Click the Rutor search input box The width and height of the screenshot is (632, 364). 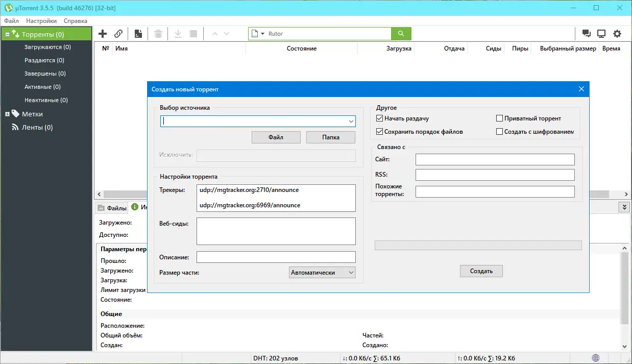point(329,34)
